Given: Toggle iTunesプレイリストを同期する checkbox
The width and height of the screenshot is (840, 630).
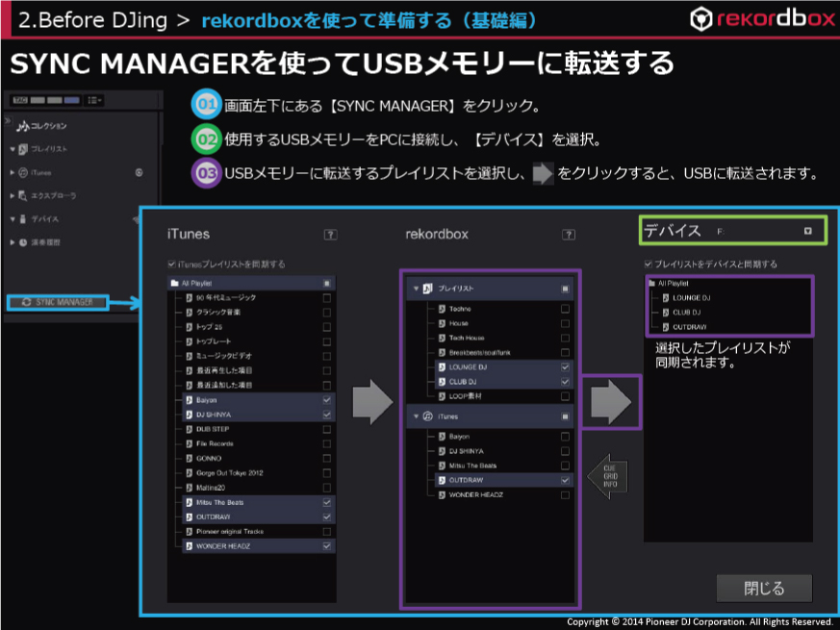Looking at the screenshot, I should (171, 264).
